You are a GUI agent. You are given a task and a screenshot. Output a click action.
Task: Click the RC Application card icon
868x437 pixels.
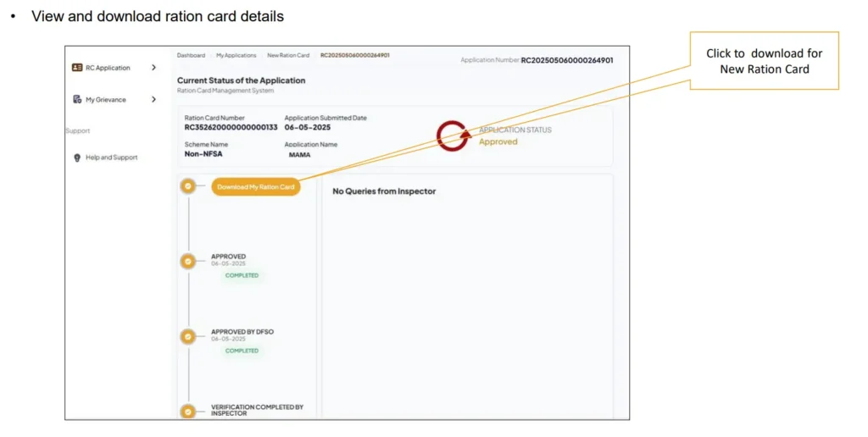[x=77, y=68]
